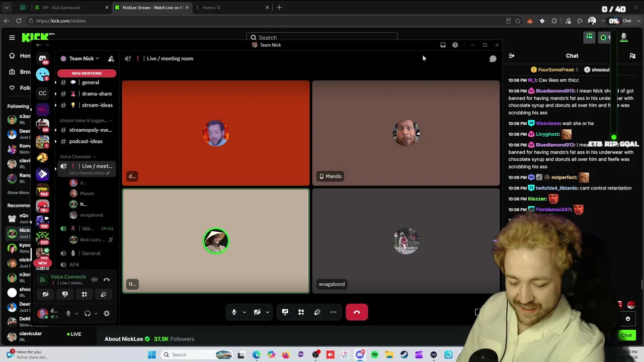Click the Windows taskbar search box
The height and width of the screenshot is (362, 644).
point(196,355)
